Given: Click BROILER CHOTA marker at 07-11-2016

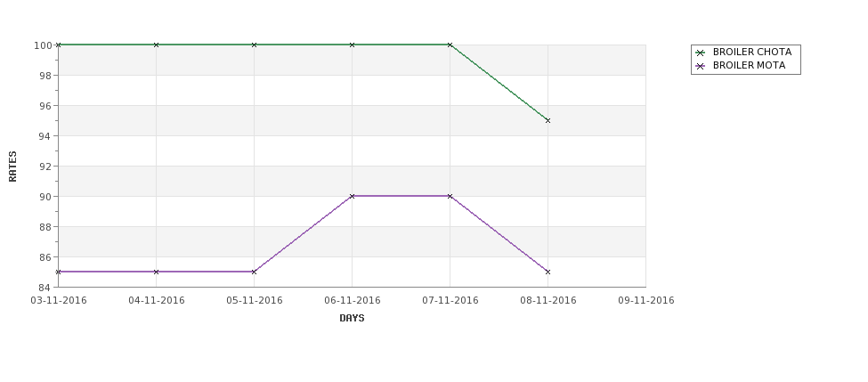Looking at the screenshot, I should pos(450,45).
